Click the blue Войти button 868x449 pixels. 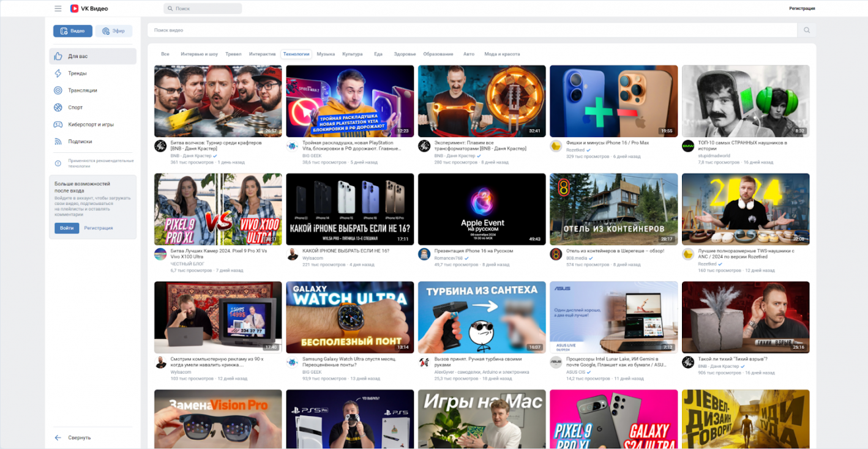coord(67,228)
